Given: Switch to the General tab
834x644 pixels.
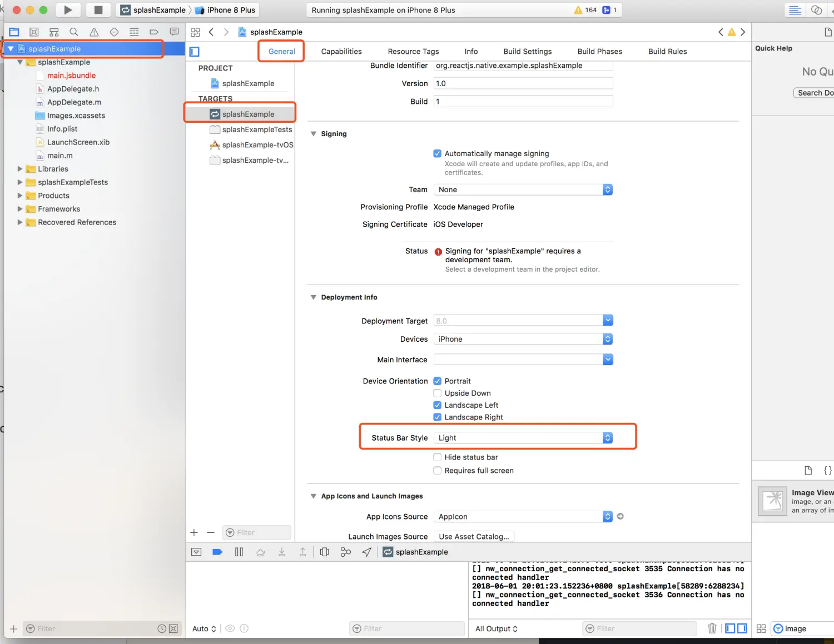Looking at the screenshot, I should [282, 51].
